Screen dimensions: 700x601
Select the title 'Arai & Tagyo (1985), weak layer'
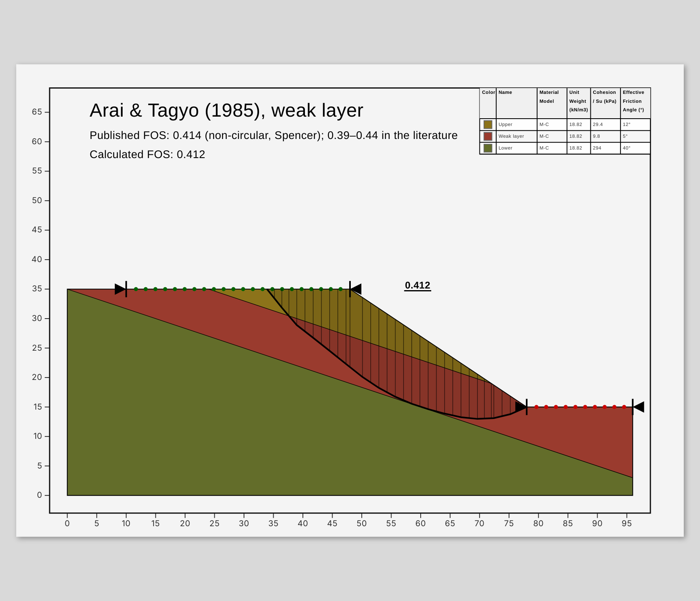tap(226, 111)
